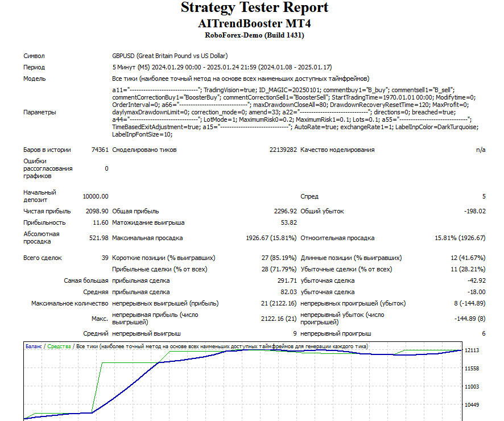Select net profit value 2098.90

(x=97, y=211)
